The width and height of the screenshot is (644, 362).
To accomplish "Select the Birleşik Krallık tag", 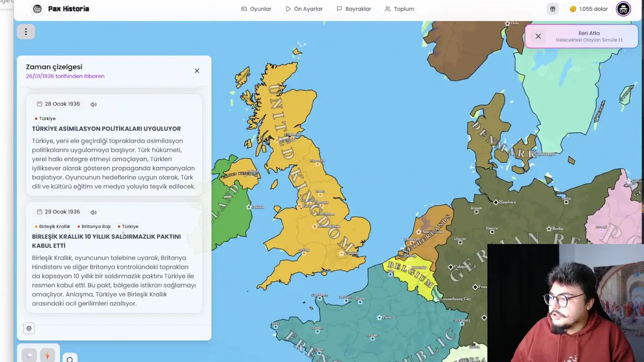I will (x=52, y=227).
